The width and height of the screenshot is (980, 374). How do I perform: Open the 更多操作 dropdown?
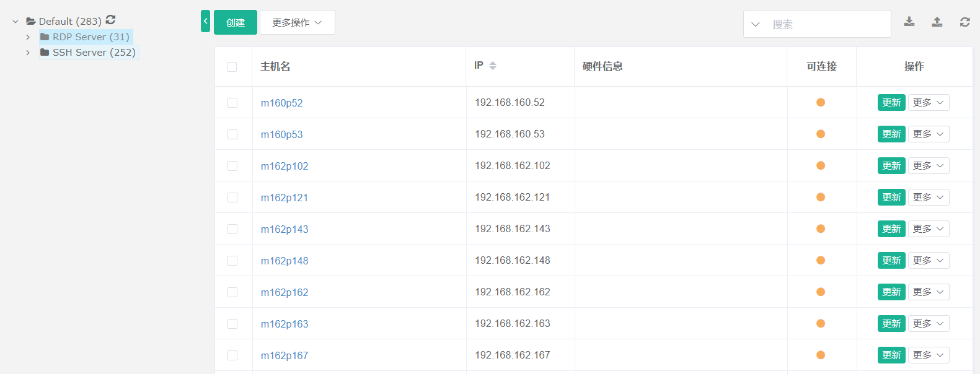point(298,22)
